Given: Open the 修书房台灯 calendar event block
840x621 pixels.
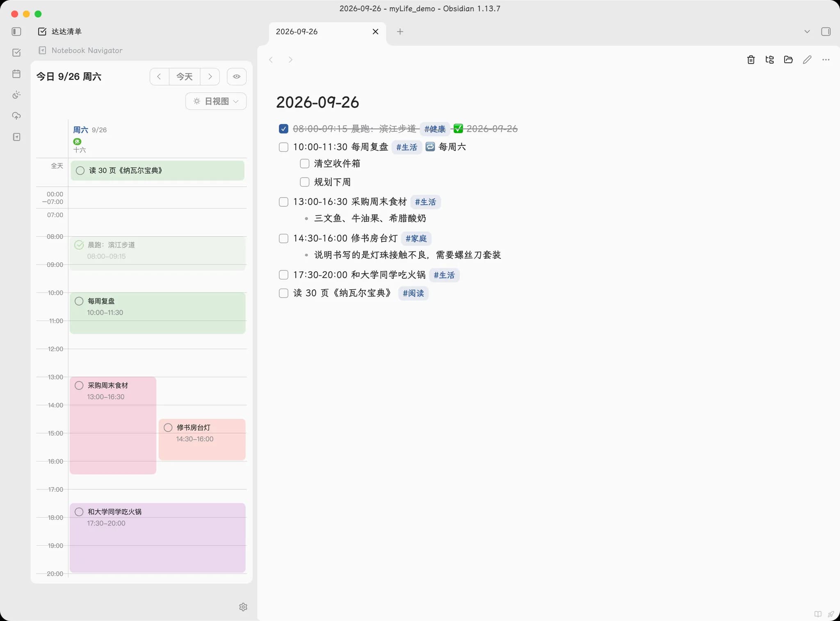Looking at the screenshot, I should [x=202, y=439].
